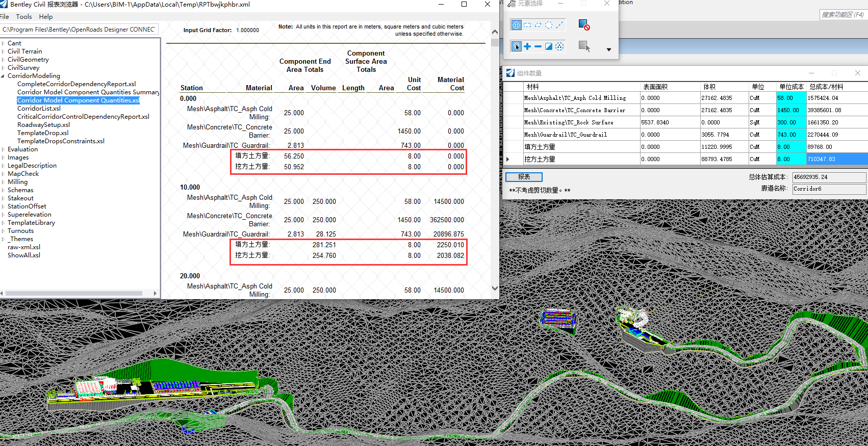The height and width of the screenshot is (446, 868).
Task: Toggle the Disable Handles blue square icon
Action: tap(584, 25)
